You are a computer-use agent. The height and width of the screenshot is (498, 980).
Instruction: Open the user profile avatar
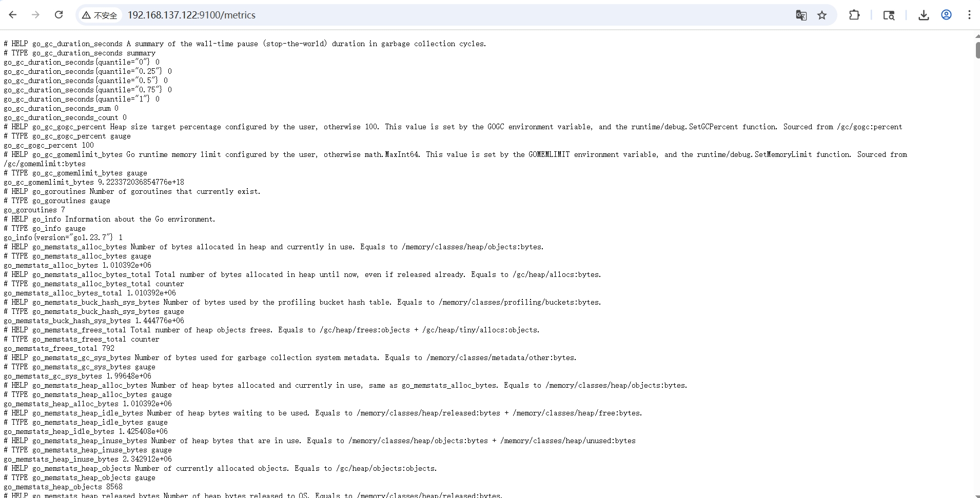pos(947,15)
